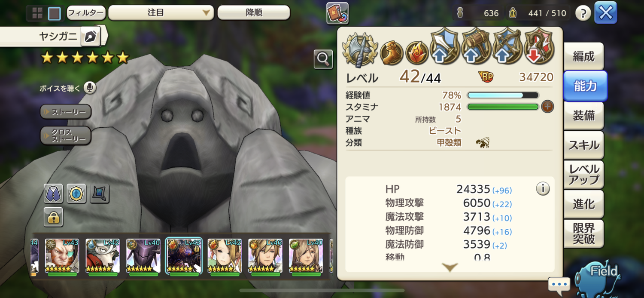Open the 注目 sort dropdown
The width and height of the screenshot is (644, 298).
[161, 13]
